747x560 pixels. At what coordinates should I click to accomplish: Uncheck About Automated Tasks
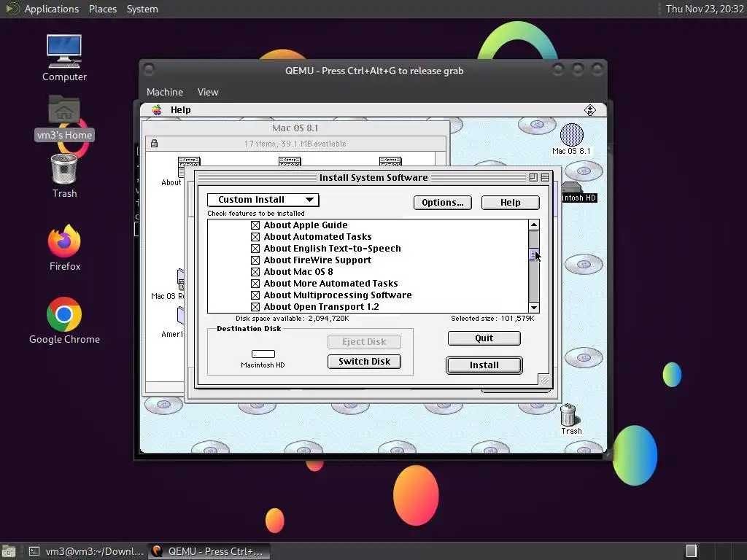[x=255, y=237]
